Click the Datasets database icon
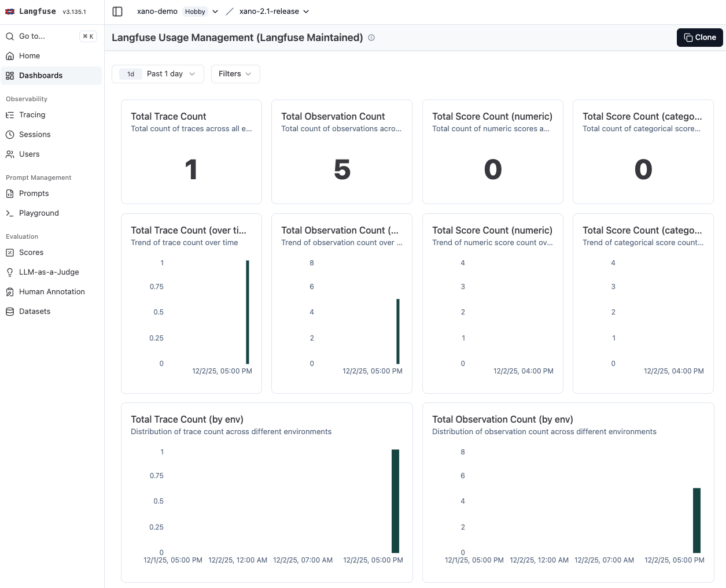This screenshot has width=726, height=588. pyautogui.click(x=10, y=312)
